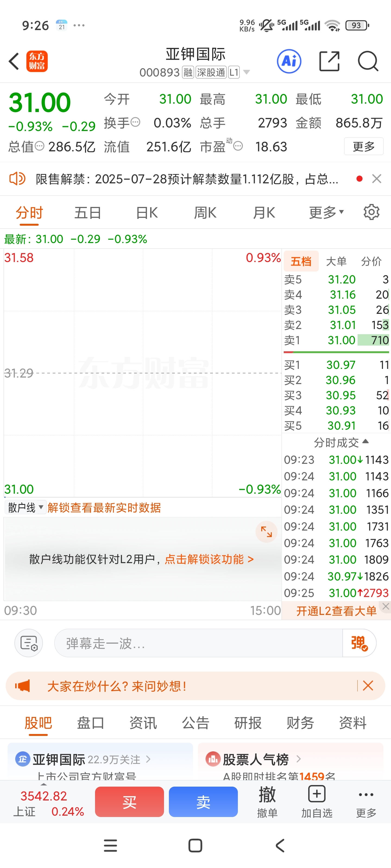391x868 pixels.
Task: Close the 开通L2查看大单 banner
Action: click(x=386, y=606)
